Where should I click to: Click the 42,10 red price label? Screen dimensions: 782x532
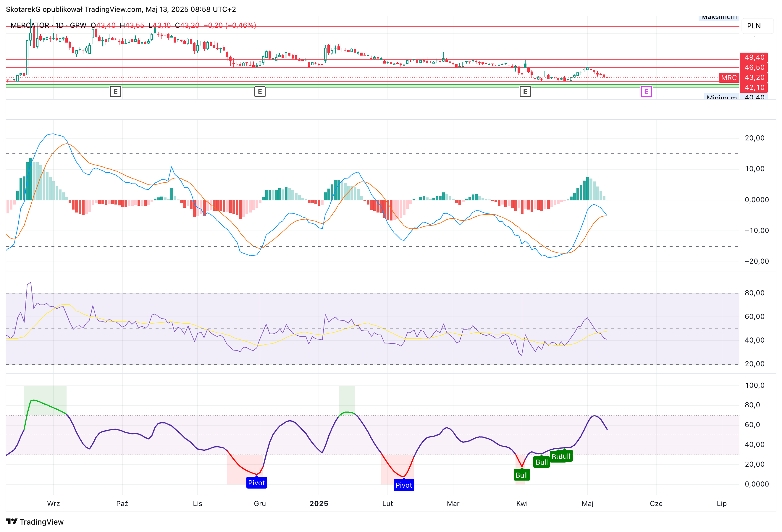click(x=754, y=87)
